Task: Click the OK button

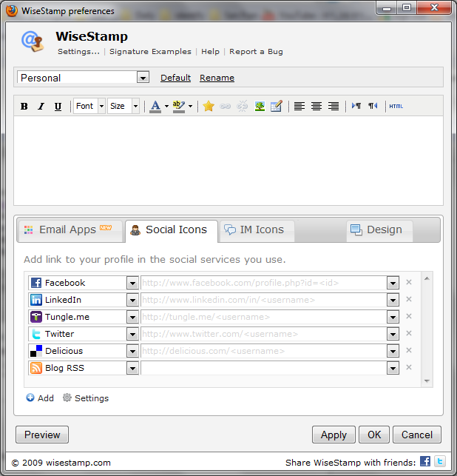Action: pos(374,435)
